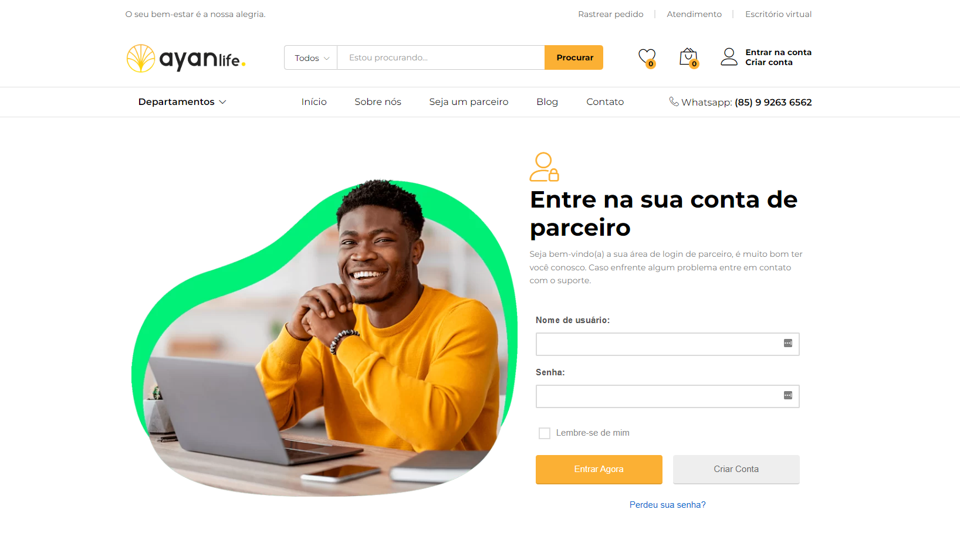960x560 pixels.
Task: Follow the Perdeu sua senha? link
Action: [668, 505]
